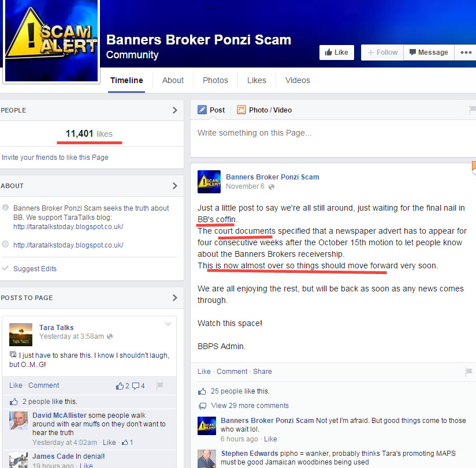
Task: Click Stephen Edwards avatar photo
Action: [207, 459]
